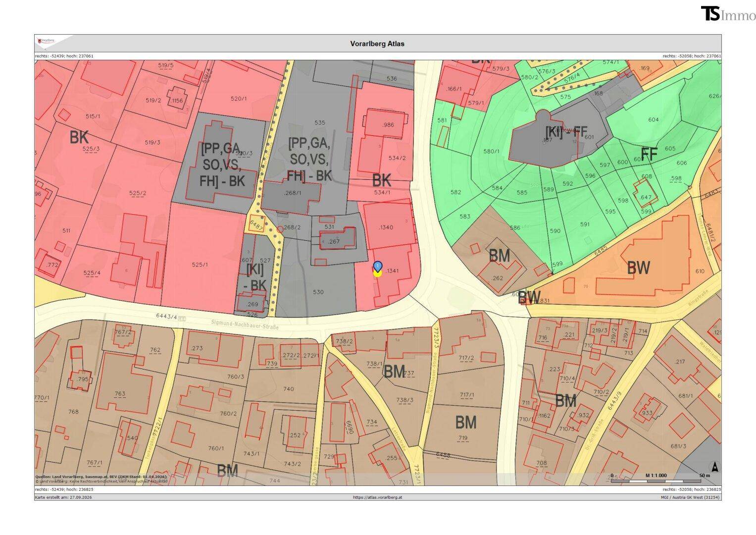Select the red parcel labeled 525/1
This screenshot has height=535, width=756.
(x=200, y=265)
